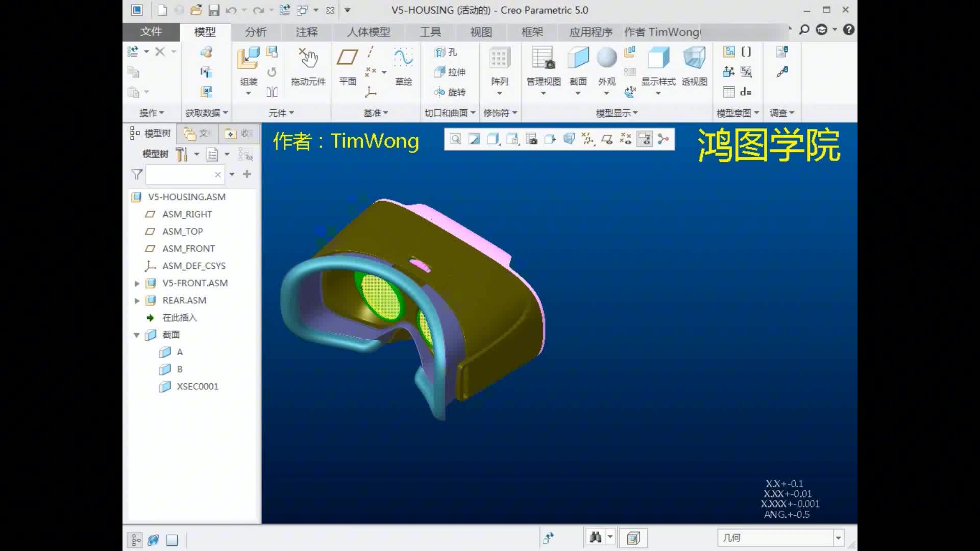Open the 获取数据 group dropdown
This screenshot has height=551, width=980.
click(x=206, y=113)
